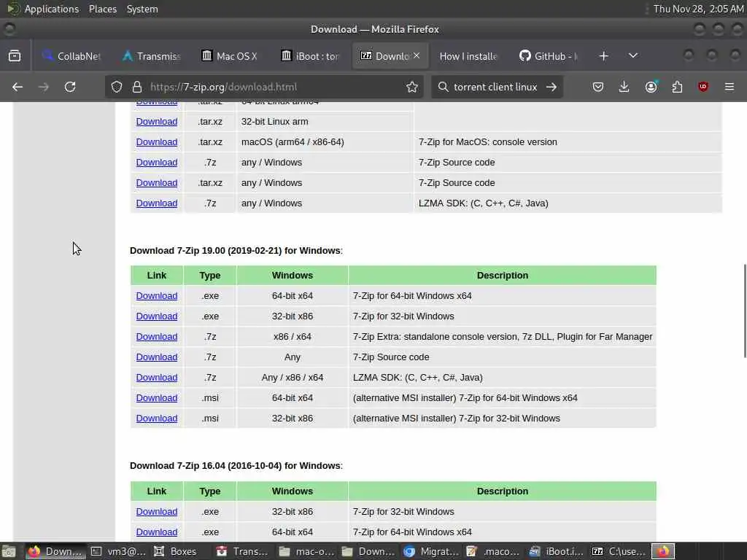Image resolution: width=747 pixels, height=560 pixels.
Task: Bookmark this page with star
Action: click(412, 87)
